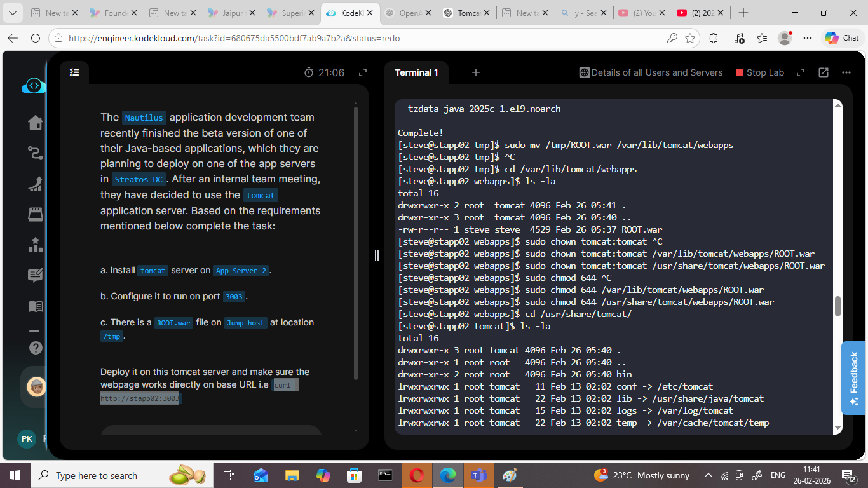Open the browser extensions menu
Image resolution: width=868 pixels, height=488 pixels.
pyautogui.click(x=714, y=38)
